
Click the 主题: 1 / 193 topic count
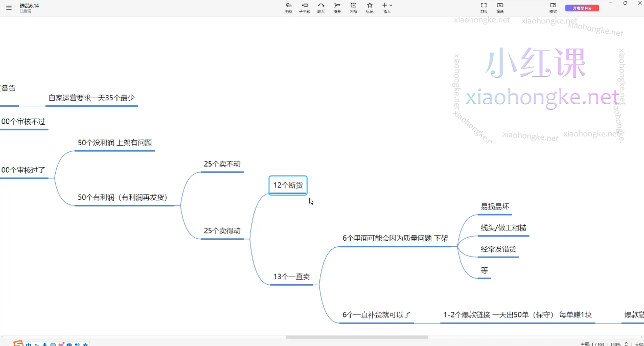593,344
